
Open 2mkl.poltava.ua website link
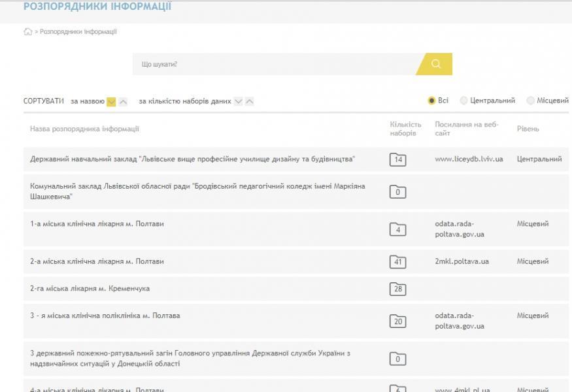[462, 261]
